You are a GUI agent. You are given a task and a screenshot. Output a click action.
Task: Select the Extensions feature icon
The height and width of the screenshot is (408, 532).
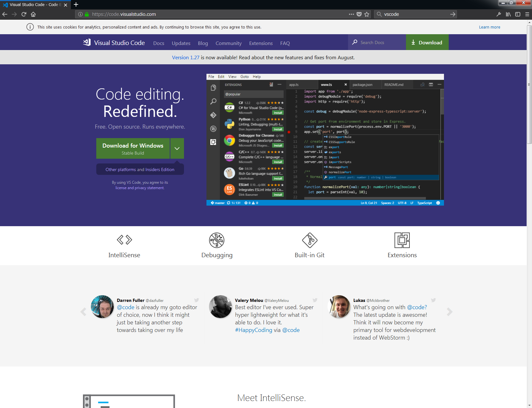[x=402, y=240]
